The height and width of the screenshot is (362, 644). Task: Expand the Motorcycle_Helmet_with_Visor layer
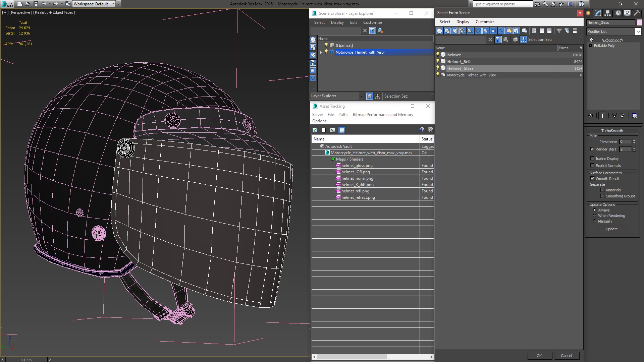pos(321,52)
